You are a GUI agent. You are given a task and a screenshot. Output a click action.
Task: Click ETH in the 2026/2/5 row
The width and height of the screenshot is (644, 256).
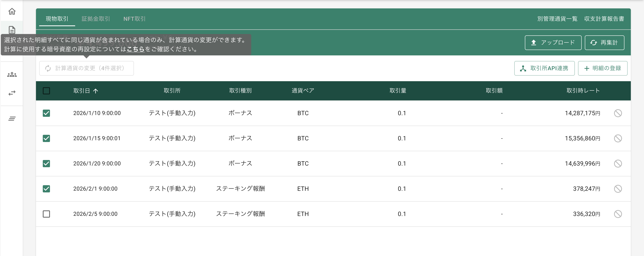click(x=303, y=214)
